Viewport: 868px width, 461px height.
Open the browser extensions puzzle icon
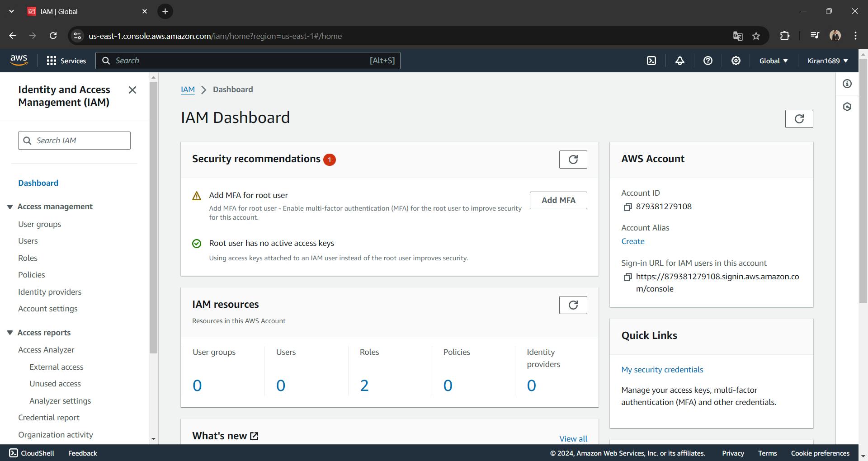(785, 36)
